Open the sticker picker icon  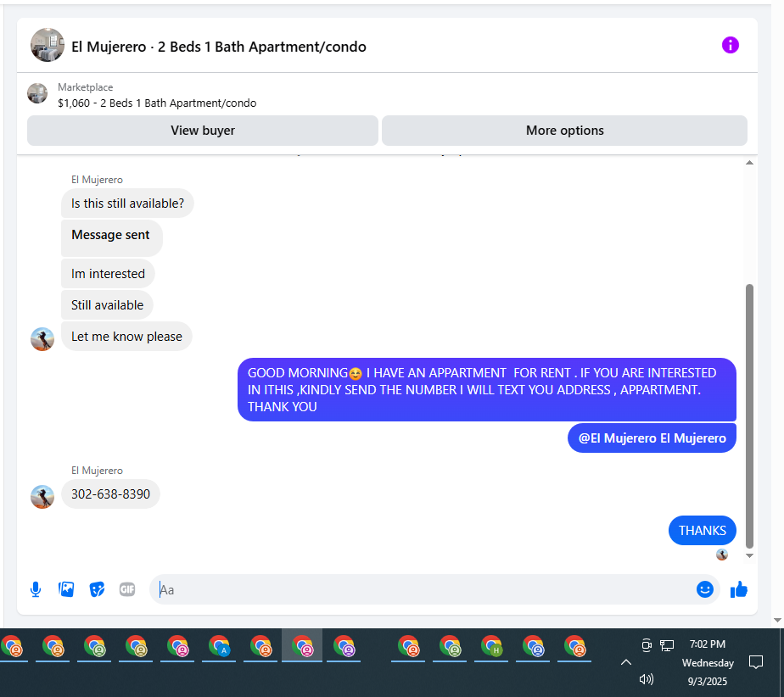click(97, 589)
